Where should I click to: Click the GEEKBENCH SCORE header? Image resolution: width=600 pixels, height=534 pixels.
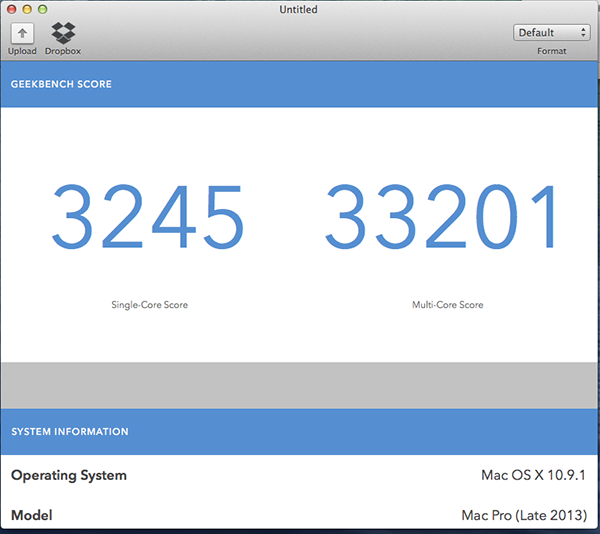[61, 84]
